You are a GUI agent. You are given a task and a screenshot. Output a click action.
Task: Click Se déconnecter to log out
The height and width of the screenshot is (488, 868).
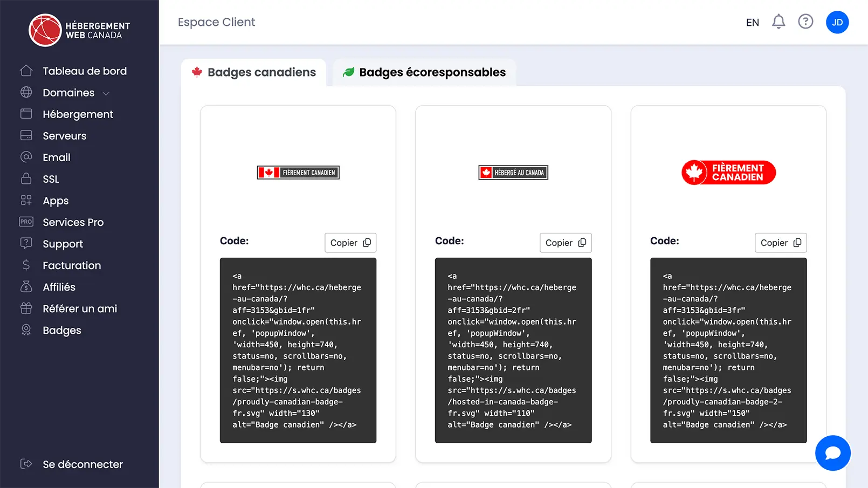click(83, 464)
